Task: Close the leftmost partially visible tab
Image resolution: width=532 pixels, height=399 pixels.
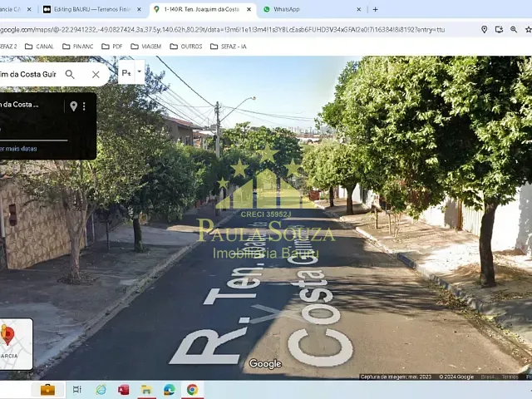Action: (29, 9)
